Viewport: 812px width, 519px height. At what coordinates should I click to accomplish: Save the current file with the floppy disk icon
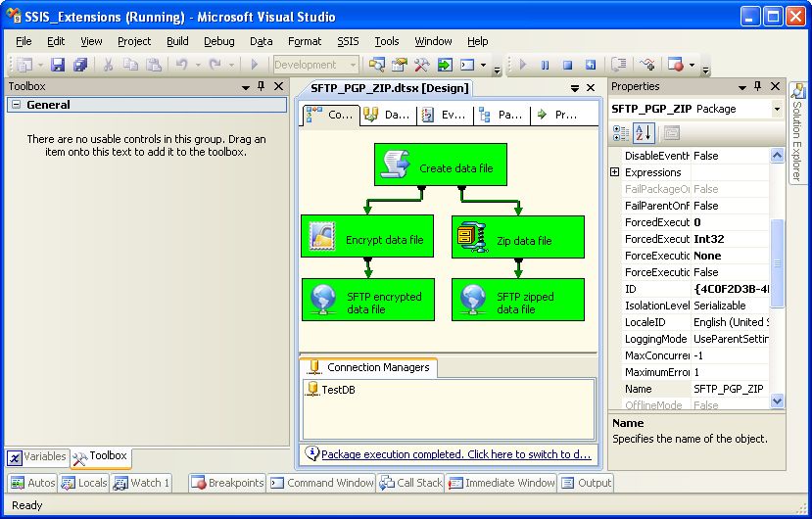coord(58,65)
